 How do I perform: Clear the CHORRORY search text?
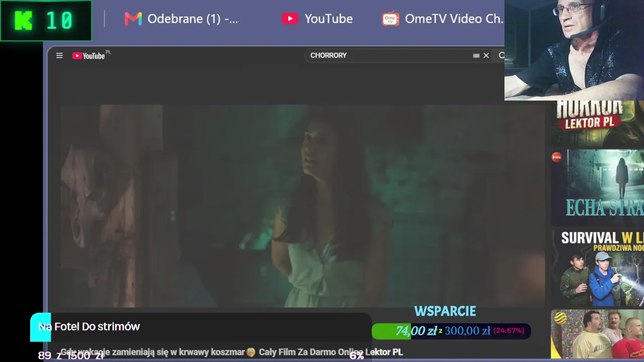pos(486,56)
